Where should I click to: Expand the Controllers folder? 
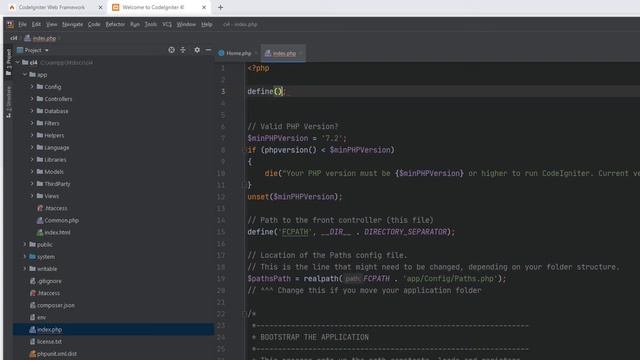coord(32,99)
